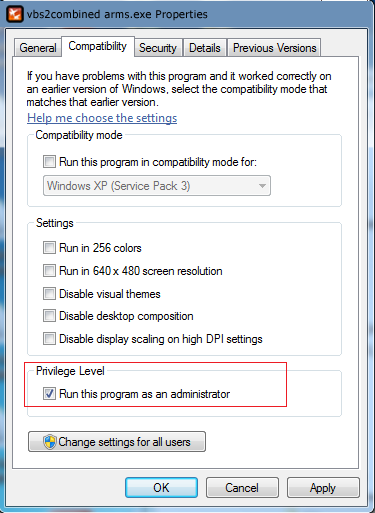Image resolution: width=375 pixels, height=513 pixels.
Task: Uncheck Run this program as an administrator
Action: (x=49, y=394)
